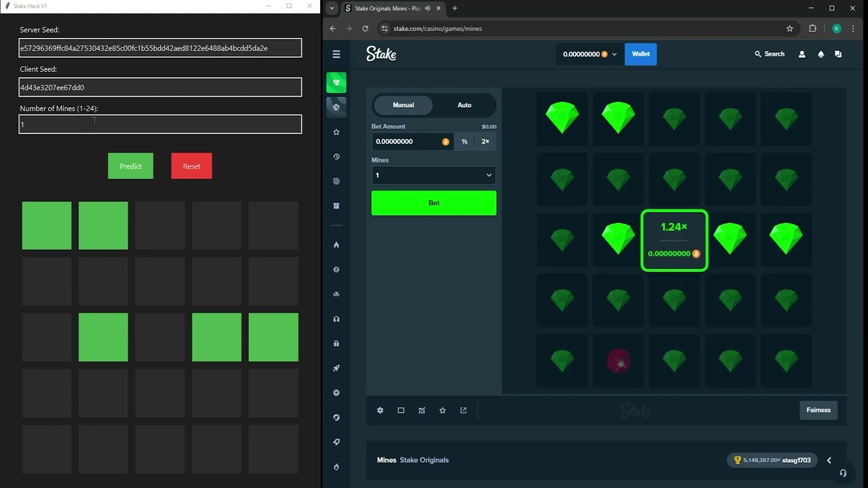This screenshot has width=868, height=488.
Task: Click the green Bet button
Action: (x=434, y=203)
